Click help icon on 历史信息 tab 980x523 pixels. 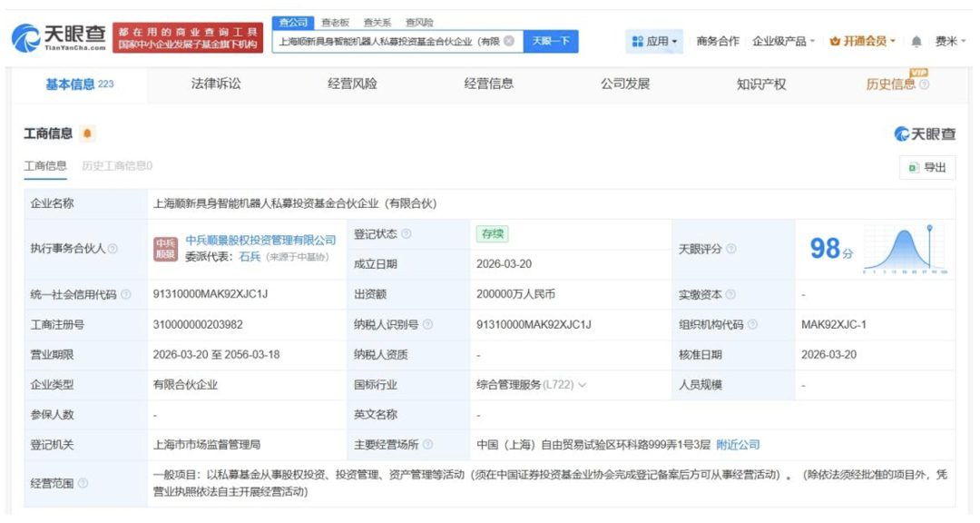tap(925, 84)
